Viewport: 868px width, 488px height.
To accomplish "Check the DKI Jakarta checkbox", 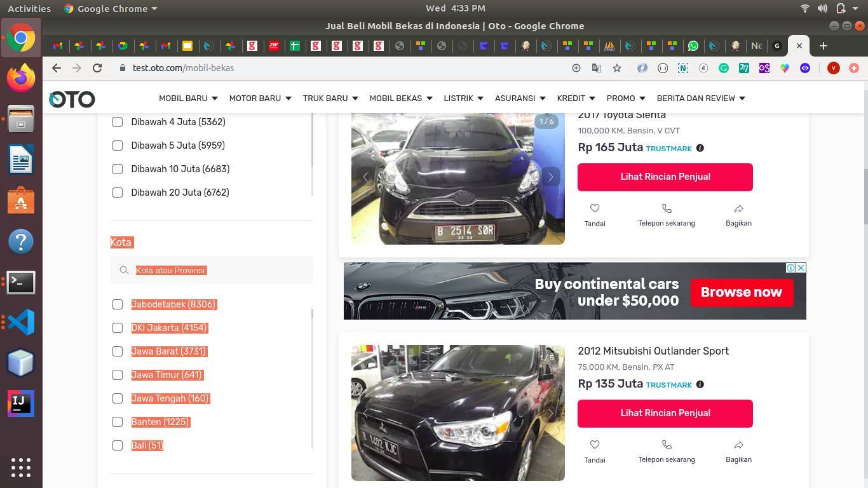I will click(118, 328).
